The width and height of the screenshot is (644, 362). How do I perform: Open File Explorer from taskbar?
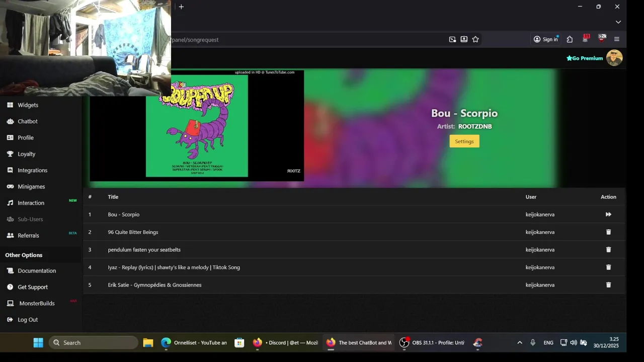[148, 343]
